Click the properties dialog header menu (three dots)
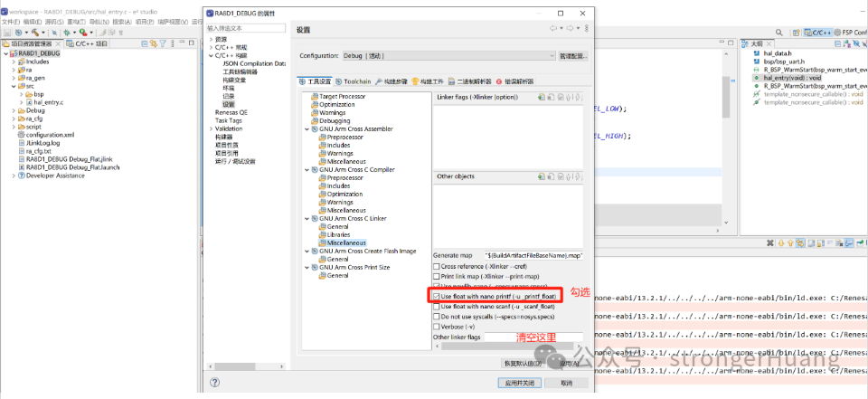Screen dimensions: 868x399 [x=587, y=28]
